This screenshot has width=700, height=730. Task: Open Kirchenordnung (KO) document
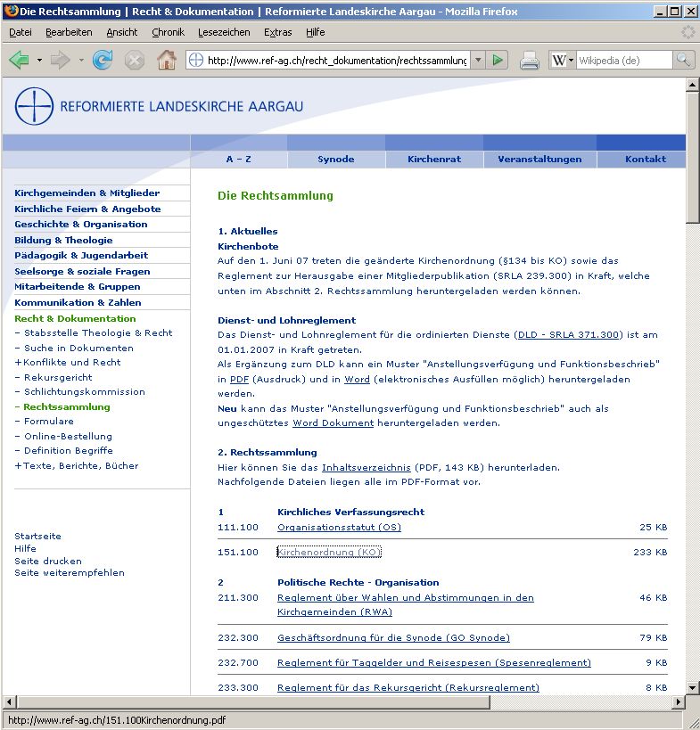(329, 552)
